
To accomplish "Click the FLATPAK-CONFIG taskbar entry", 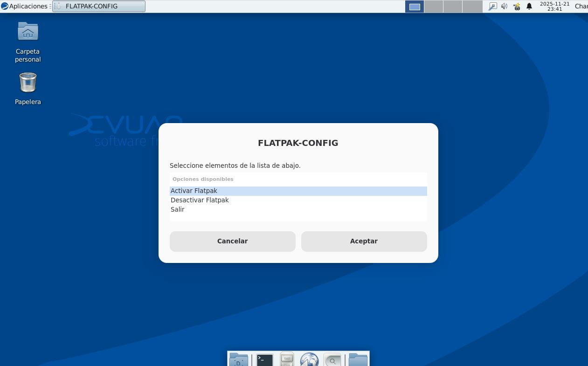I will (x=98, y=6).
